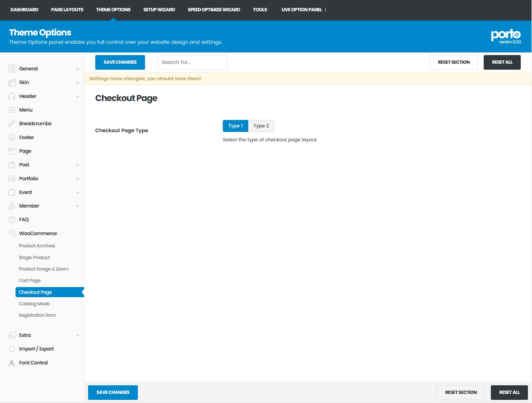Expand the Extra section chevron
The width and height of the screenshot is (532, 403).
tap(78, 335)
